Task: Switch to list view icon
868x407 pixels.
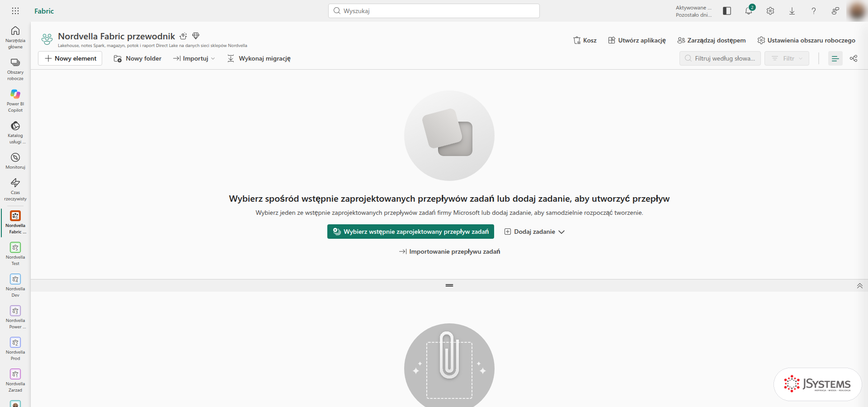Action: click(835, 58)
